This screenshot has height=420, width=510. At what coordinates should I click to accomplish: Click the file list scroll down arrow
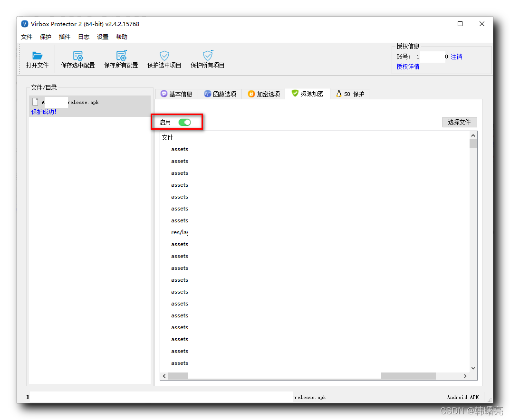click(473, 368)
